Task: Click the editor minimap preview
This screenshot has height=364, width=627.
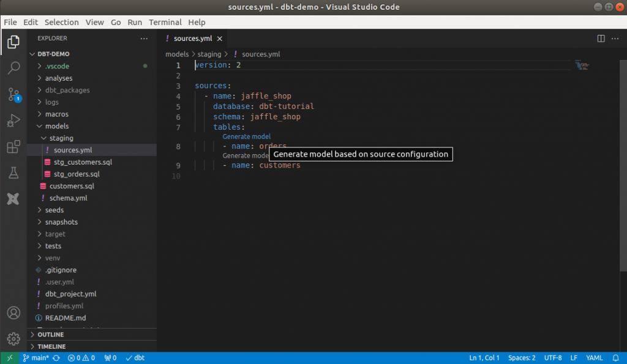Action: click(x=582, y=65)
